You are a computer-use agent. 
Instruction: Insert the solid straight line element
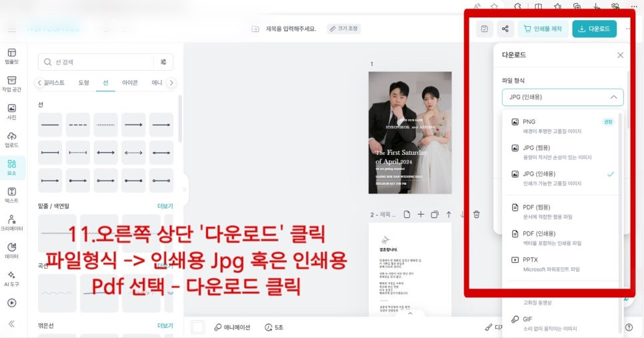50,125
